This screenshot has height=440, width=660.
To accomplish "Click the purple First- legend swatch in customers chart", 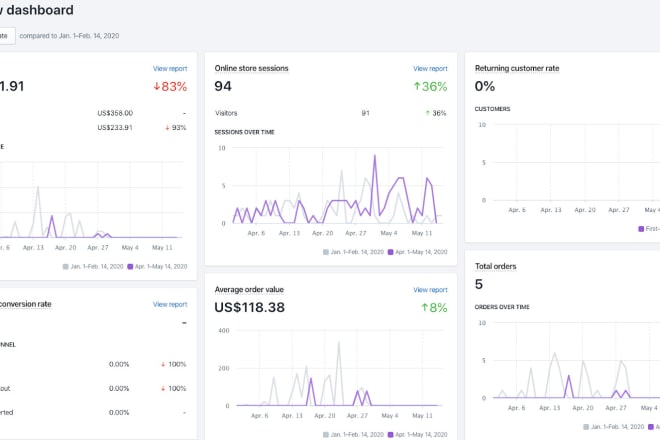I will pyautogui.click(x=641, y=229).
